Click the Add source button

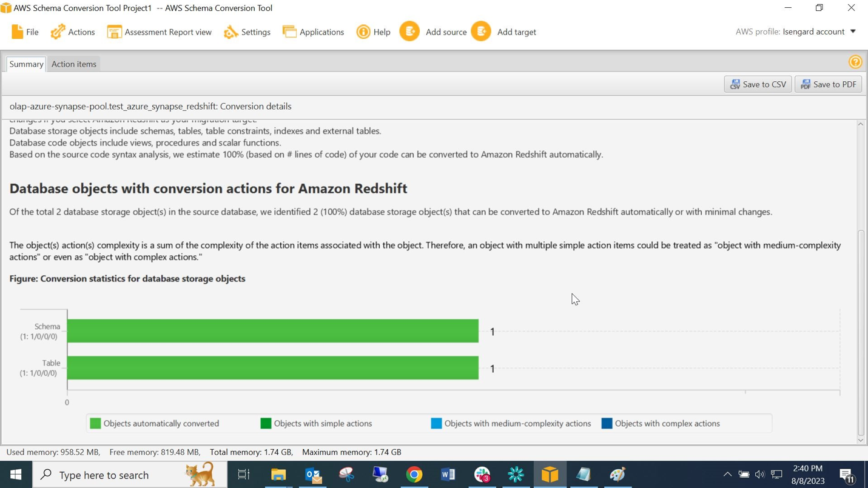click(x=433, y=32)
